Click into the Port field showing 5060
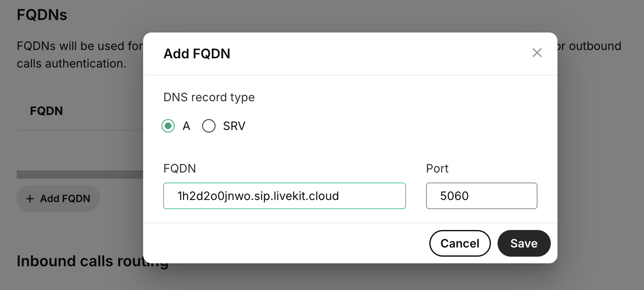This screenshot has width=644, height=290. [481, 196]
